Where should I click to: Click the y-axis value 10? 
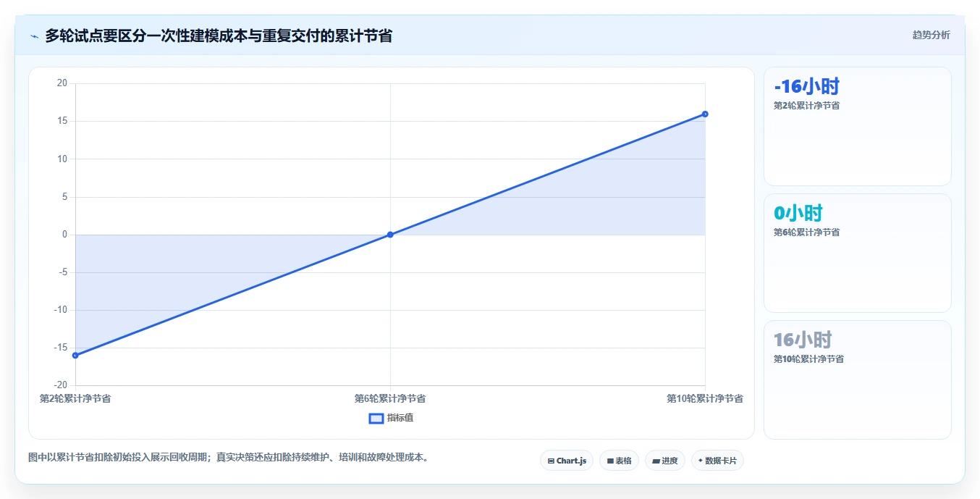point(62,159)
